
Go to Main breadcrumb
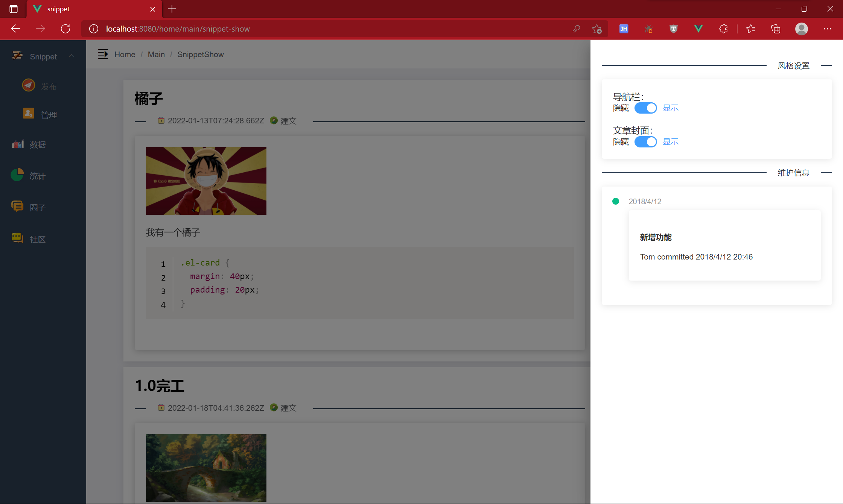point(156,55)
